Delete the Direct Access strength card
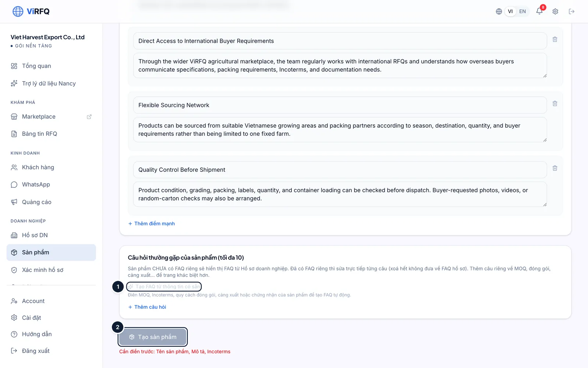This screenshot has height=368, width=588. pyautogui.click(x=555, y=39)
